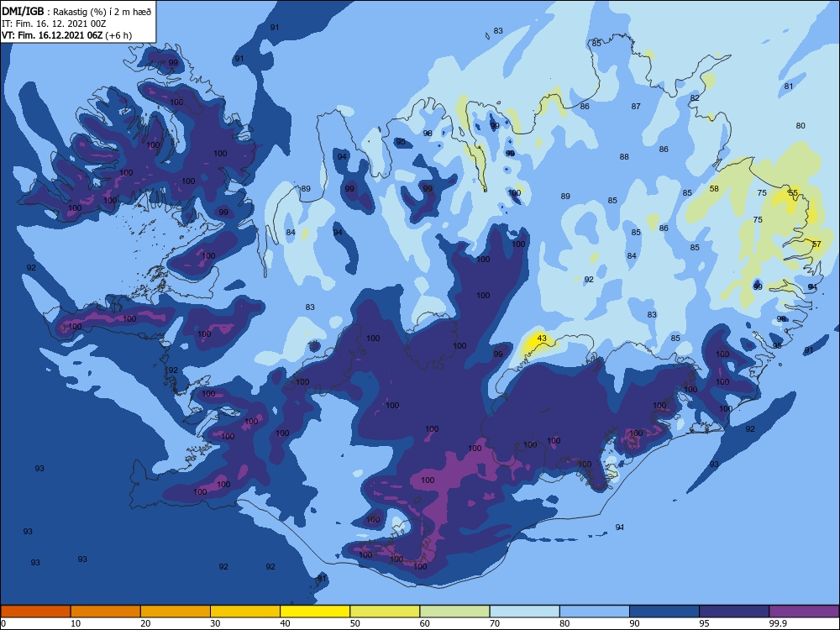Click the medium blue 90–95 legend swatch
The image size is (840, 630).
(664, 612)
